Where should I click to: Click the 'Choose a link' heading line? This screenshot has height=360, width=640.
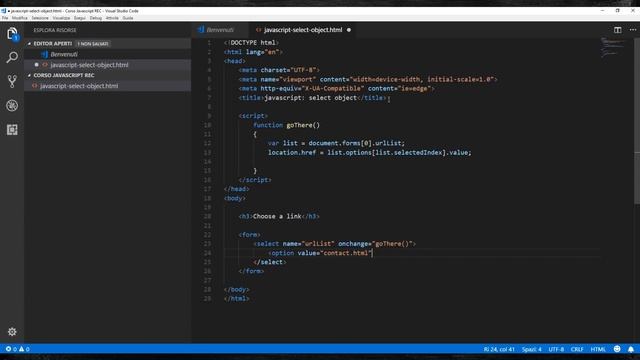click(x=279, y=216)
